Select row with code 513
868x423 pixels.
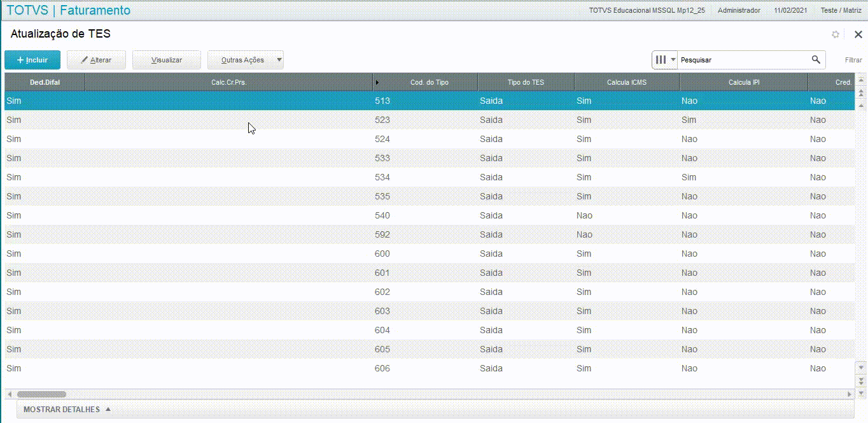pyautogui.click(x=430, y=101)
